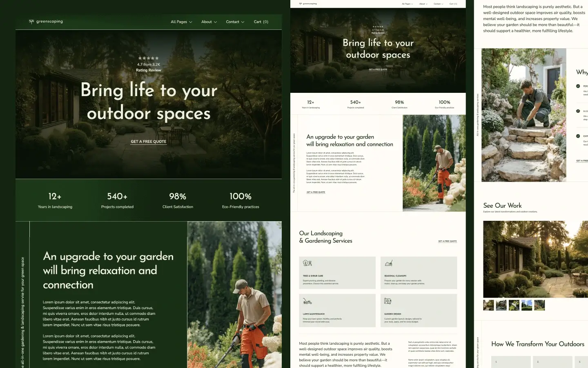Select Tree & Shrub Care service card
The height and width of the screenshot is (368, 588).
click(337, 273)
